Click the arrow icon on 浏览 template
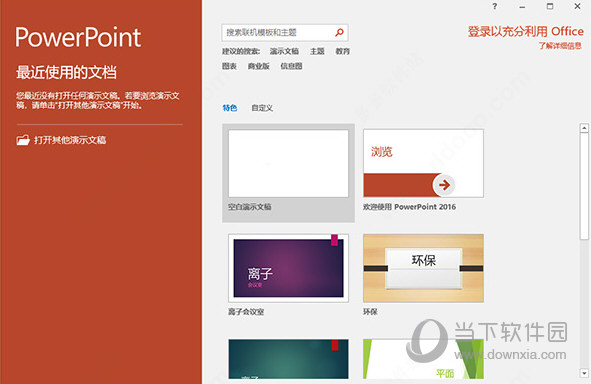 coord(444,185)
